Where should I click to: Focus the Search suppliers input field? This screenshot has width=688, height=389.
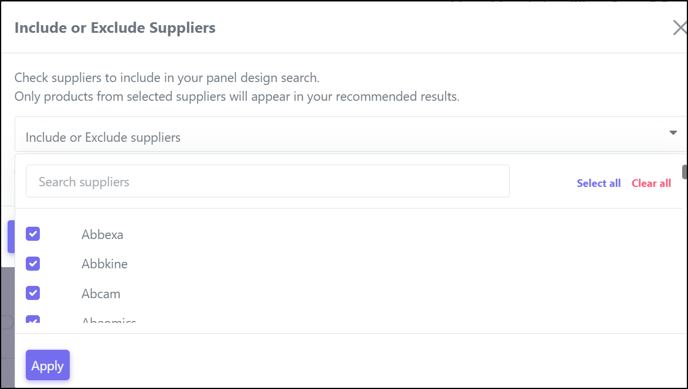point(268,181)
